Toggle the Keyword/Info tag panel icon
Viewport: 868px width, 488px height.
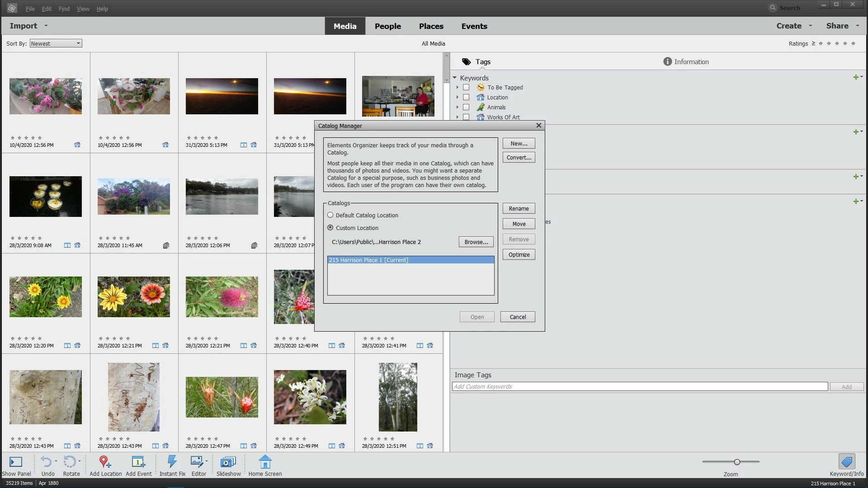846,462
